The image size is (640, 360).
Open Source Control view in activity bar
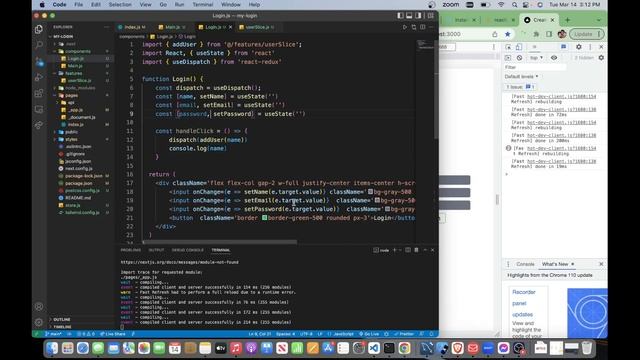coord(39,62)
